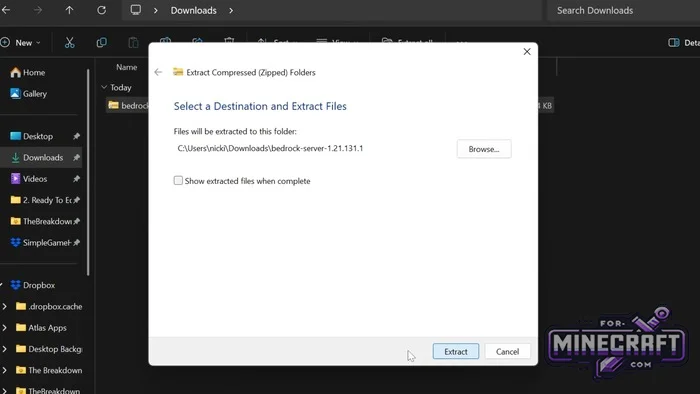Sort by the Name column header
Image resolution: width=700 pixels, height=394 pixels.
(126, 67)
